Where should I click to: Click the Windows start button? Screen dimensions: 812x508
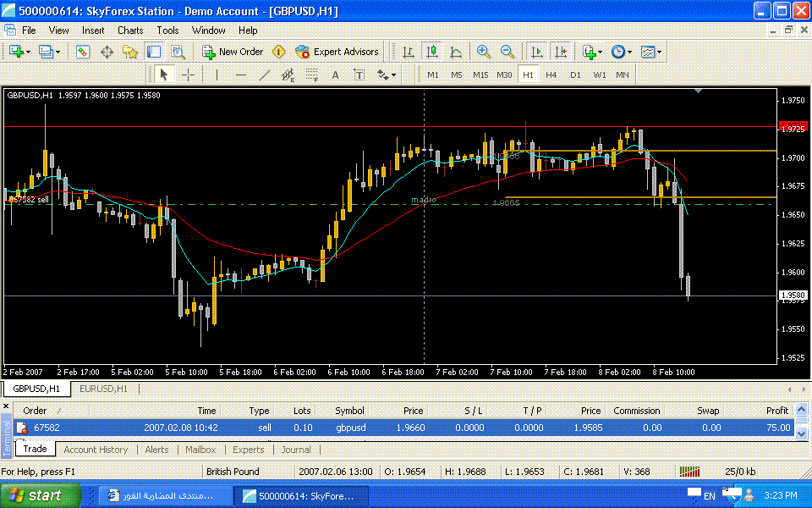point(41,495)
